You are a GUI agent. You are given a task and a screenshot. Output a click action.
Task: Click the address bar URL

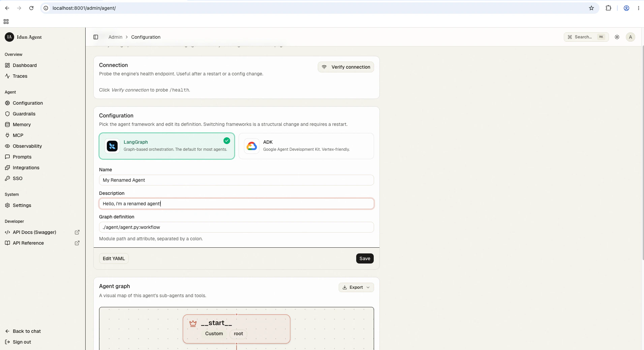coord(84,8)
